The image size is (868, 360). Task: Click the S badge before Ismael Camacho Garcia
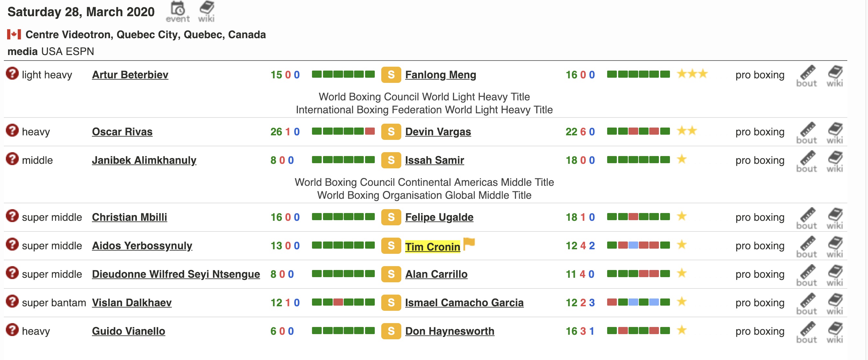click(x=391, y=302)
